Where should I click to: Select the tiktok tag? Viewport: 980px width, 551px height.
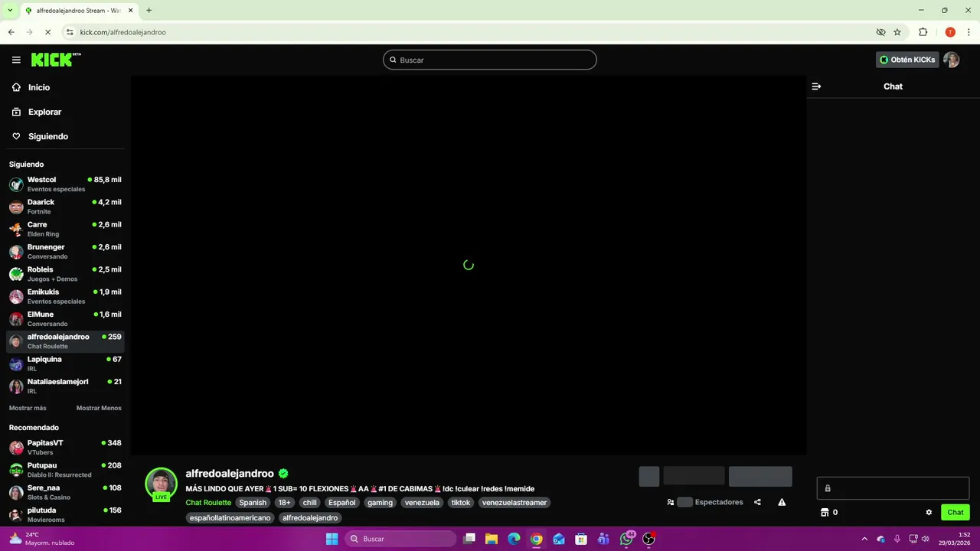(461, 503)
